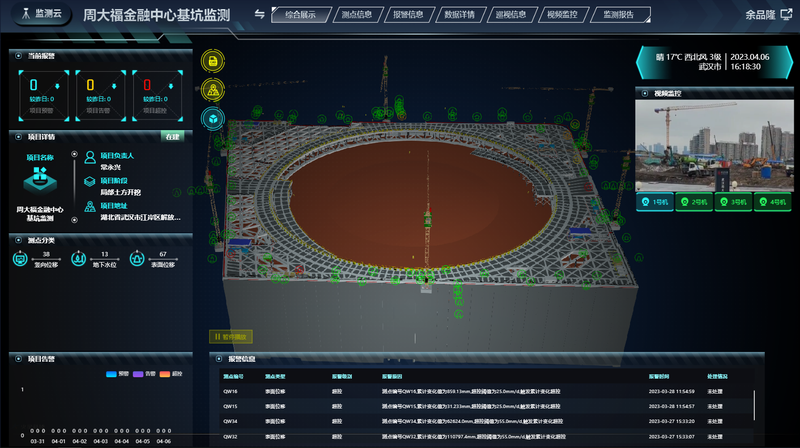Click the cyan 3D cube view icon
Image resolution: width=800 pixels, height=448 pixels.
point(213,119)
